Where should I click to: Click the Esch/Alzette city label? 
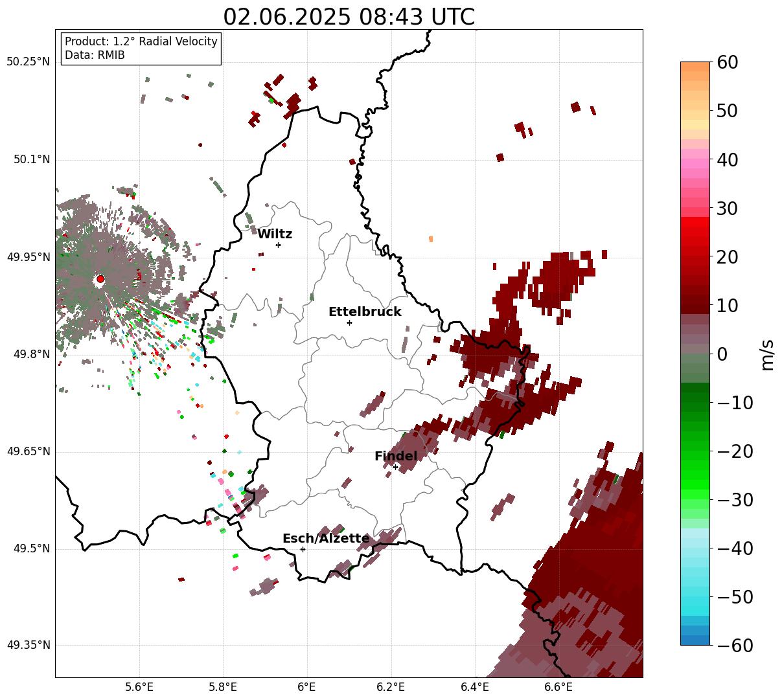[326, 539]
